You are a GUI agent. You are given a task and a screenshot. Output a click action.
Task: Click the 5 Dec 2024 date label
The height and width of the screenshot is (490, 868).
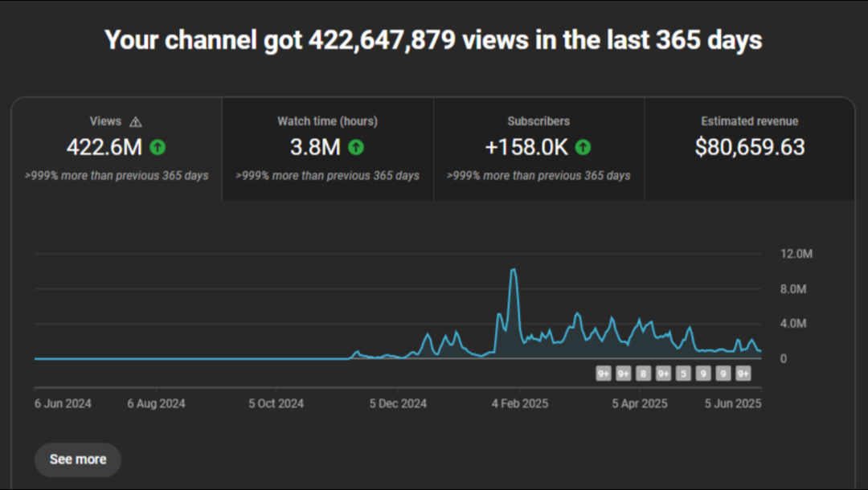(398, 404)
